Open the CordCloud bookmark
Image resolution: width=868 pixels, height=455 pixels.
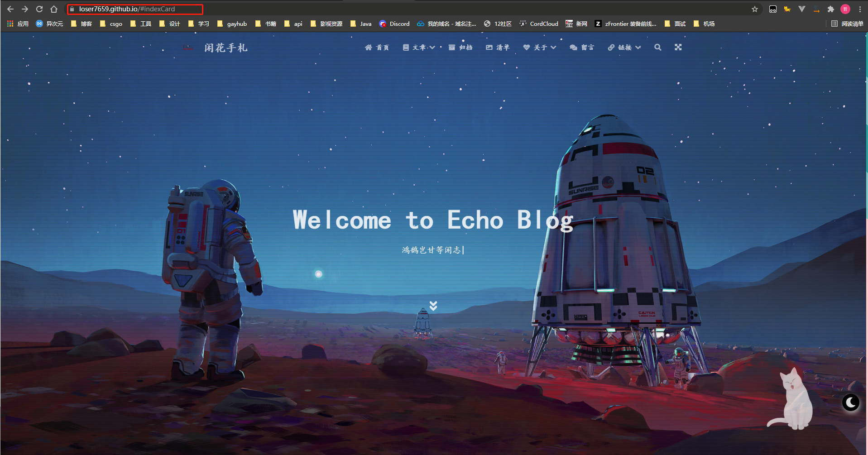click(539, 24)
